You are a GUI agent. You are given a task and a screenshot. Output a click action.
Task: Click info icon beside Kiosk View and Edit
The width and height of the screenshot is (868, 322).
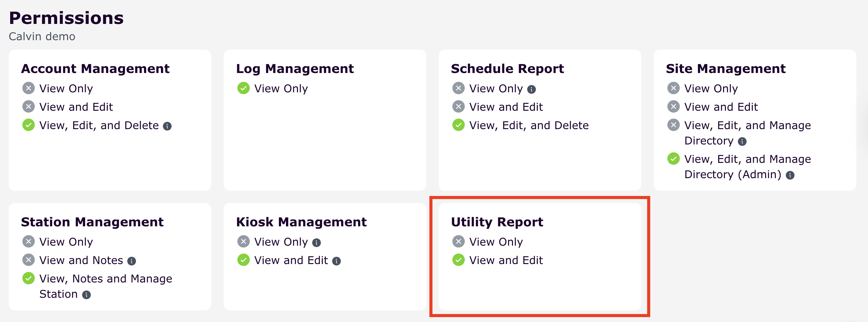336,261
